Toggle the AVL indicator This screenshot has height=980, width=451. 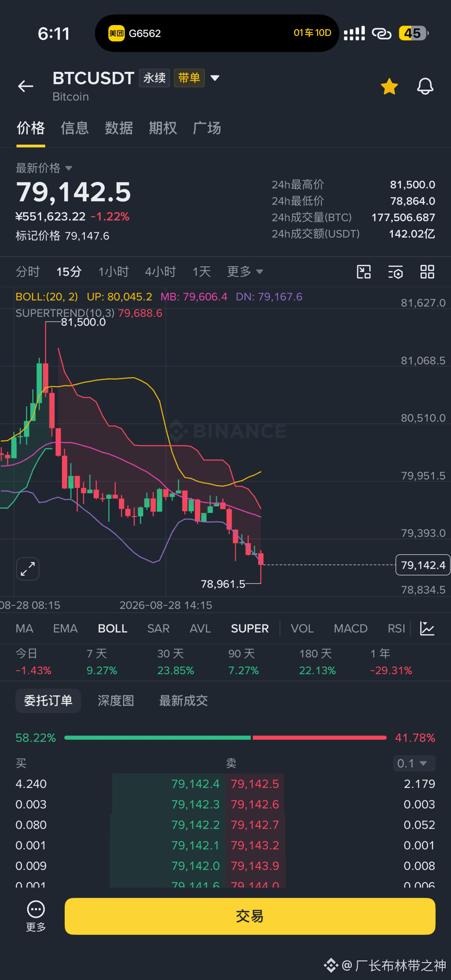[200, 629]
